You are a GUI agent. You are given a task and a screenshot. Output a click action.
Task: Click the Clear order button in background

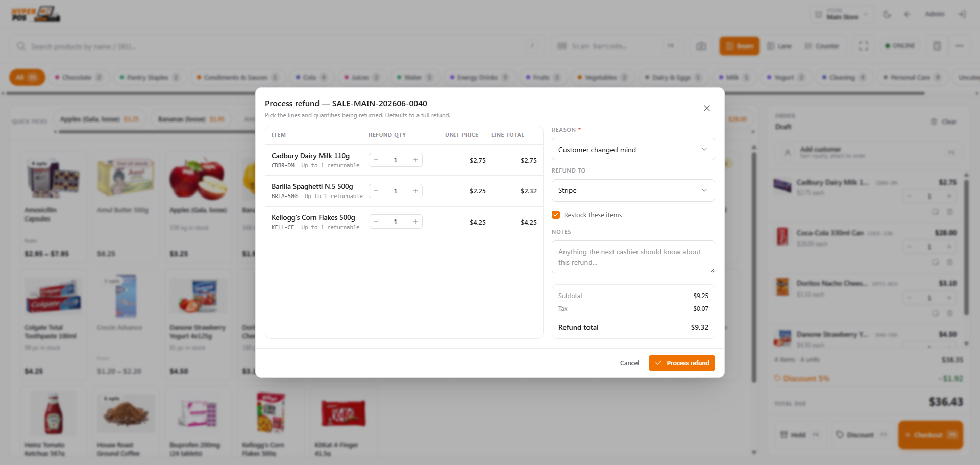(x=943, y=121)
